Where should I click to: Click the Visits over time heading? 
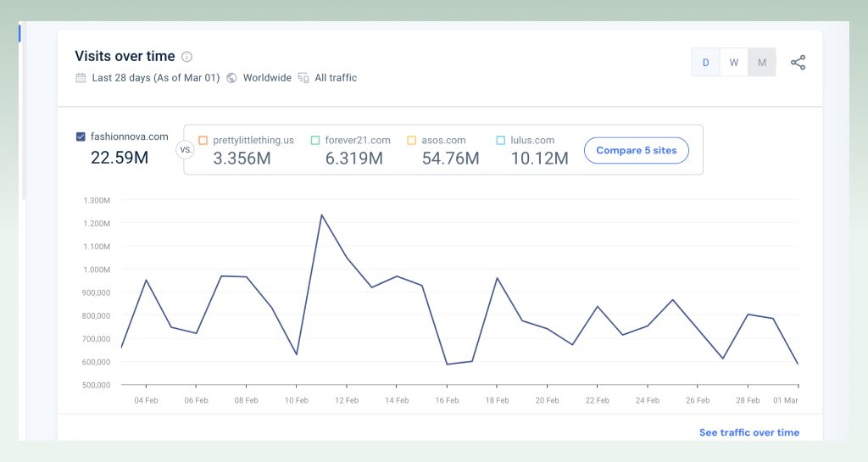point(125,57)
